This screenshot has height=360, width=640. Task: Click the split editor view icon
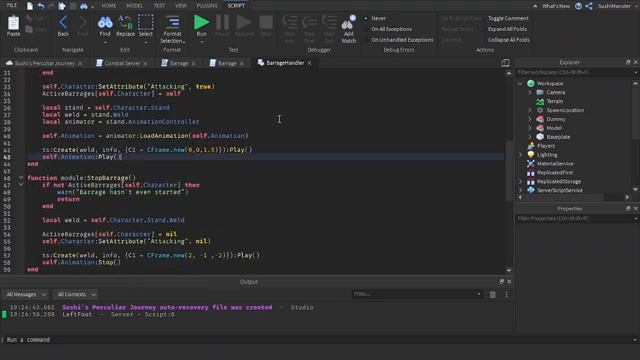click(x=505, y=63)
